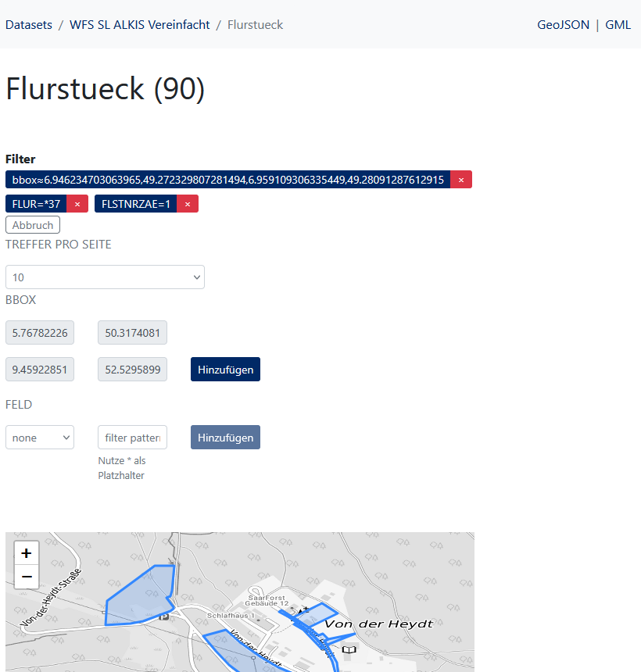
Task: Focus the filter pattern text field
Action: coord(132,438)
